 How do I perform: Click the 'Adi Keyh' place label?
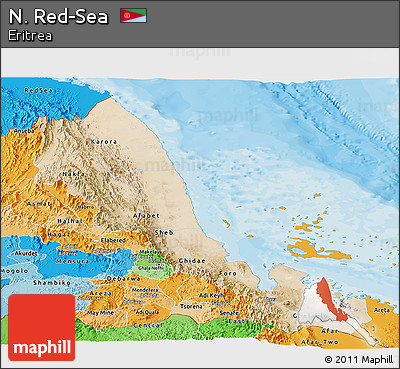click(211, 295)
